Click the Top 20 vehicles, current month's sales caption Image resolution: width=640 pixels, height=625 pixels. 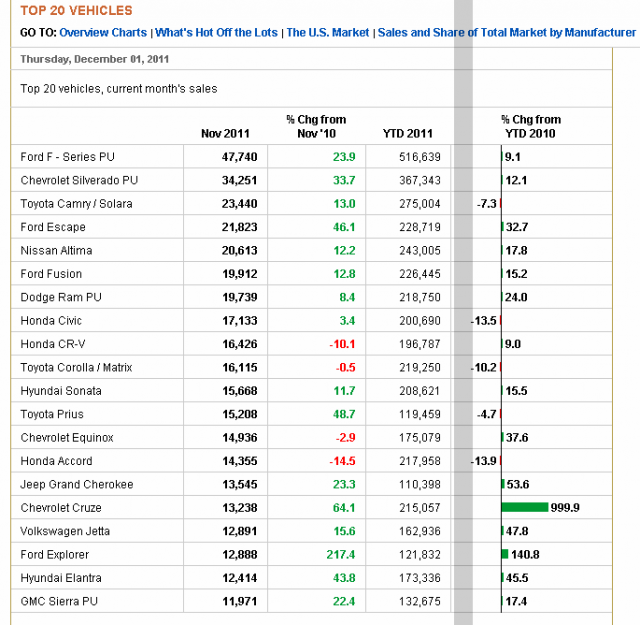click(119, 89)
